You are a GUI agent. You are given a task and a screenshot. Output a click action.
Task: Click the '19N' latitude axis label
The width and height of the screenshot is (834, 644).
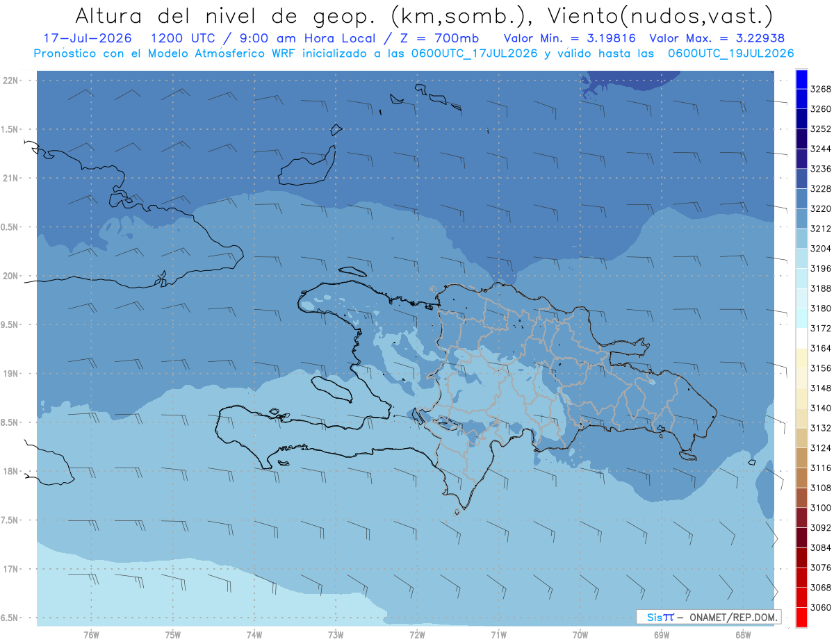click(10, 374)
